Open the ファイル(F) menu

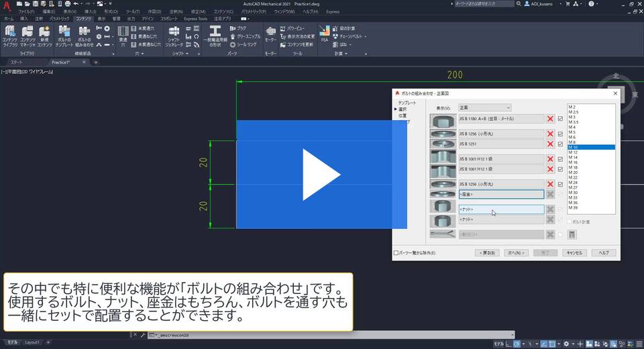[27, 11]
